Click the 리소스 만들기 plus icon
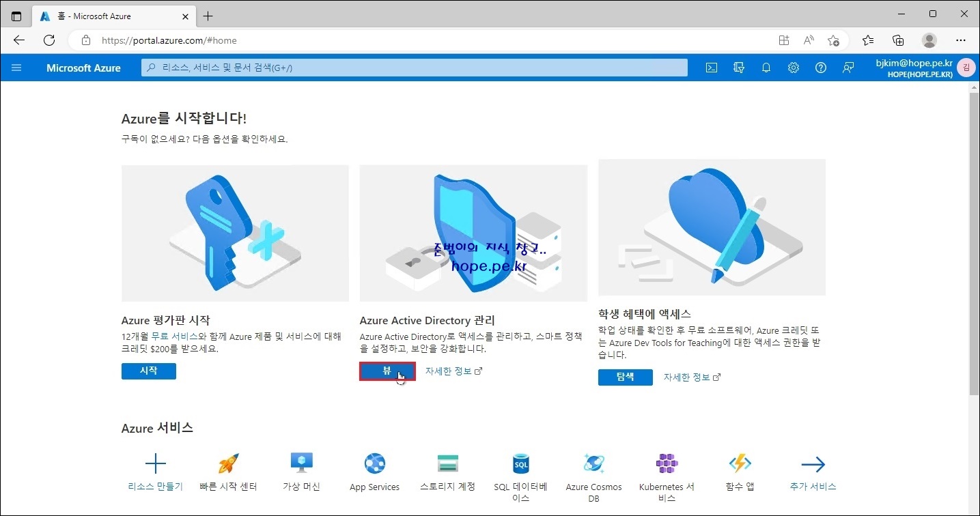Image resolution: width=980 pixels, height=516 pixels. (x=156, y=465)
